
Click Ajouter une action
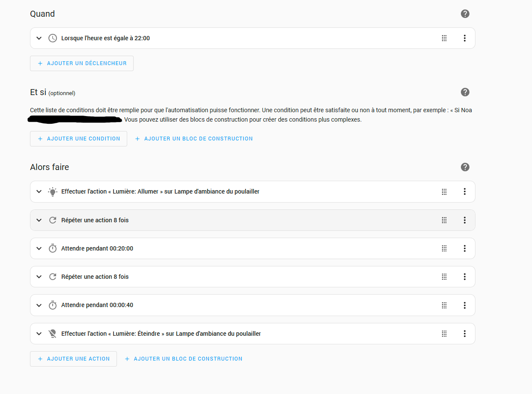(x=73, y=359)
